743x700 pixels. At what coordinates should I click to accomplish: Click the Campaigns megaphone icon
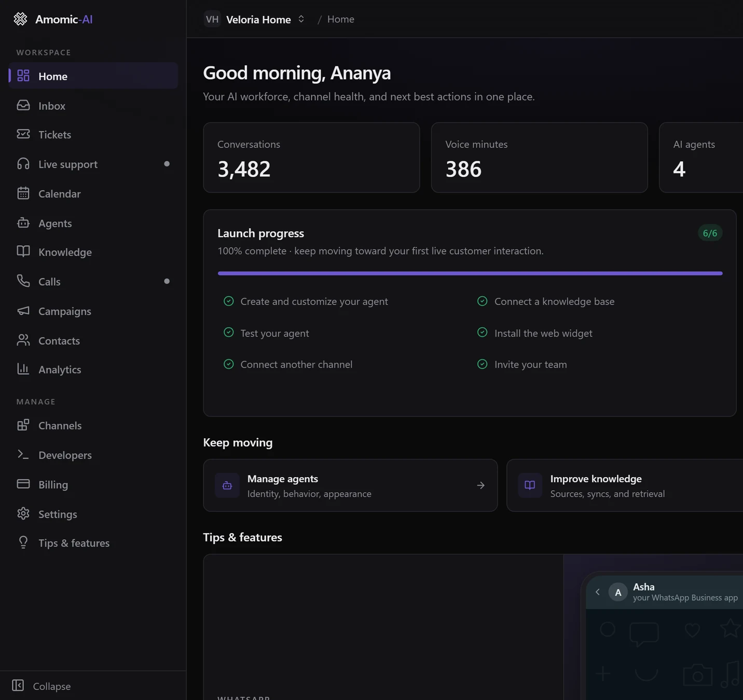tap(23, 311)
